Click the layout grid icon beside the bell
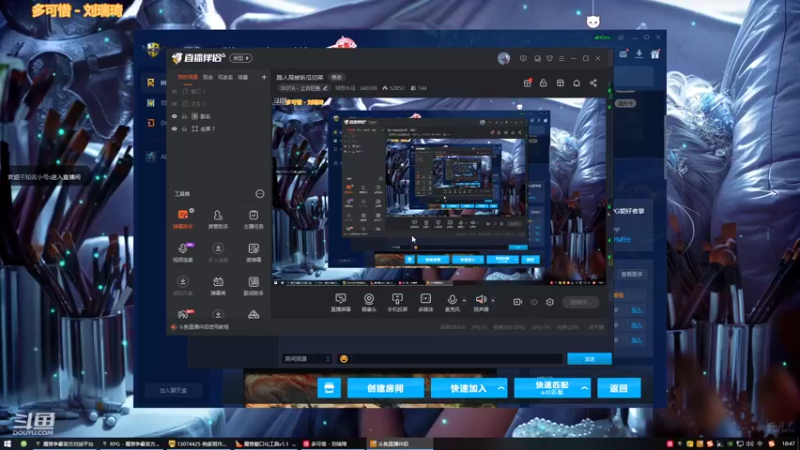 click(x=560, y=83)
